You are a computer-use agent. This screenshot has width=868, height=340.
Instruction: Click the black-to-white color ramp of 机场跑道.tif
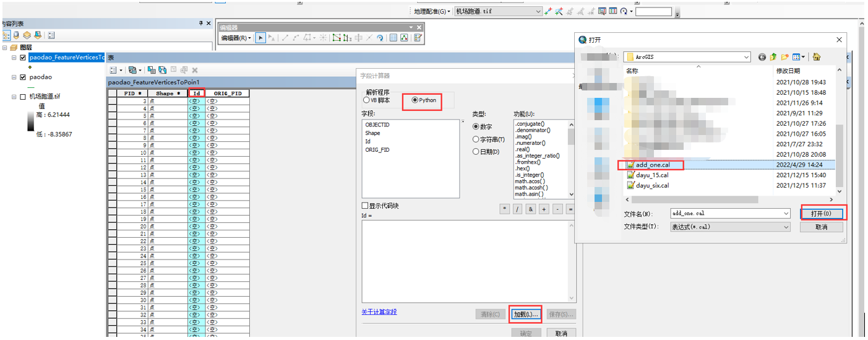click(x=30, y=122)
